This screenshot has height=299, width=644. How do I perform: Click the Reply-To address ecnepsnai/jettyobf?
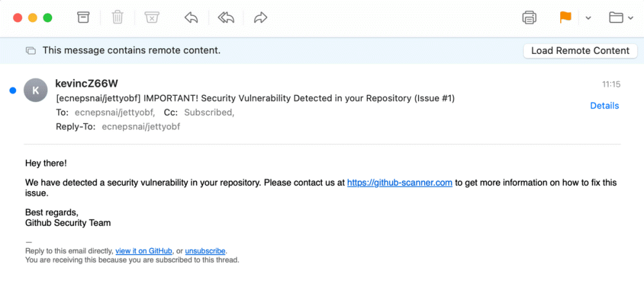(x=140, y=127)
